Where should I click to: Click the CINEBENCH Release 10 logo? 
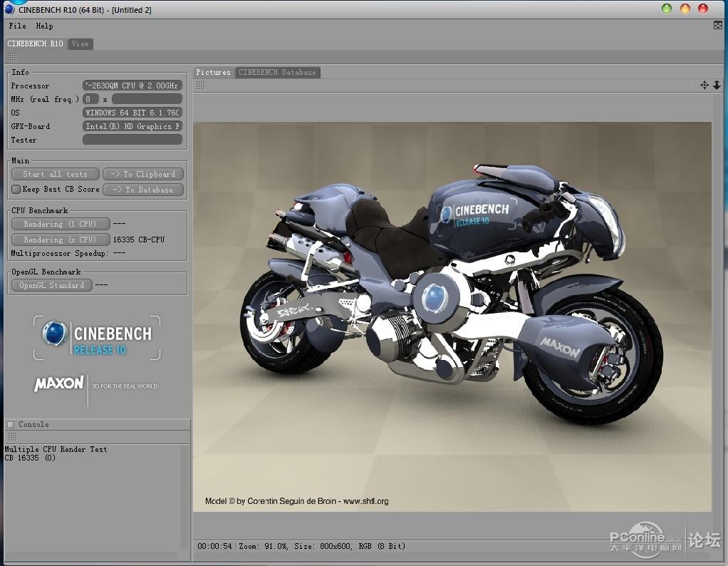coord(97,338)
